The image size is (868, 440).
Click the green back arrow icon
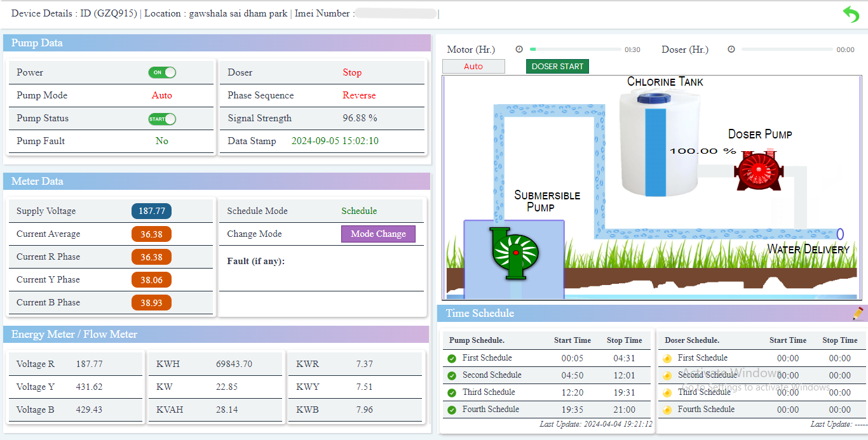[851, 14]
